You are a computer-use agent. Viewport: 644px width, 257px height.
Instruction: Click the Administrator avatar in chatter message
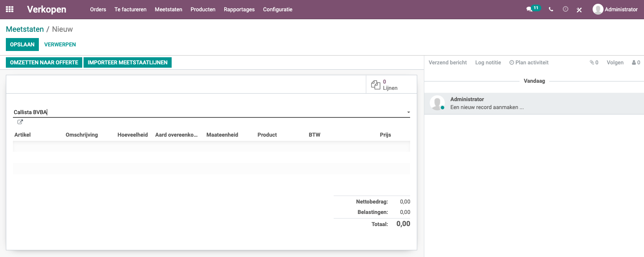click(x=437, y=103)
